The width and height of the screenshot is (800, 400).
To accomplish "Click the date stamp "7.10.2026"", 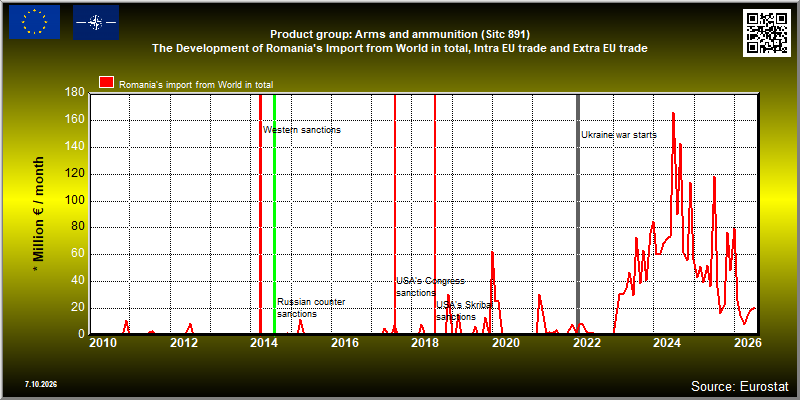I will pyautogui.click(x=40, y=384).
